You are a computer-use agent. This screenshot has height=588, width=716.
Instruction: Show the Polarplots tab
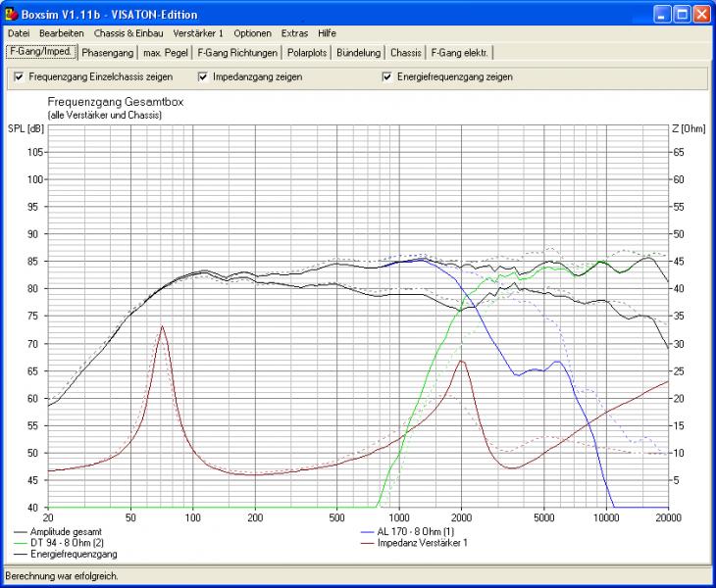click(x=307, y=53)
